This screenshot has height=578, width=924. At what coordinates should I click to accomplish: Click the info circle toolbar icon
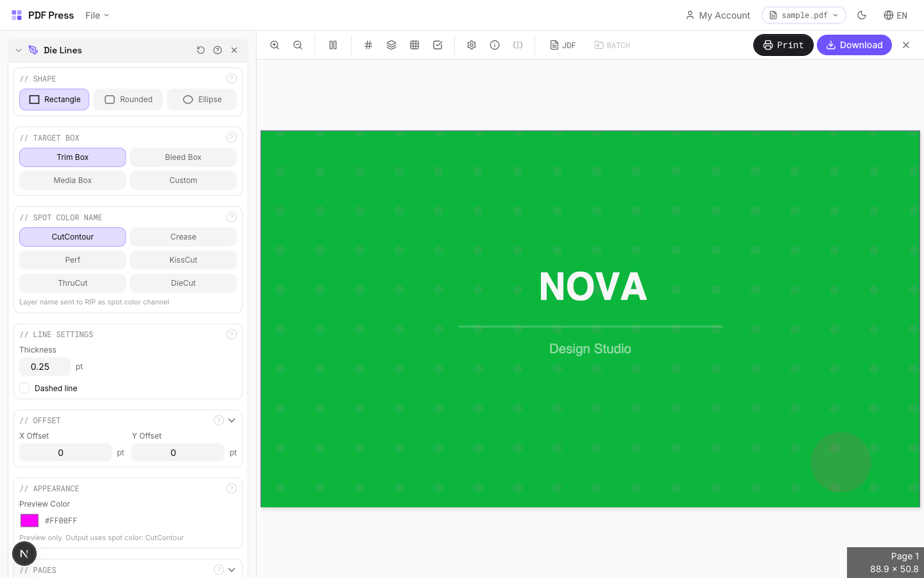(x=495, y=45)
